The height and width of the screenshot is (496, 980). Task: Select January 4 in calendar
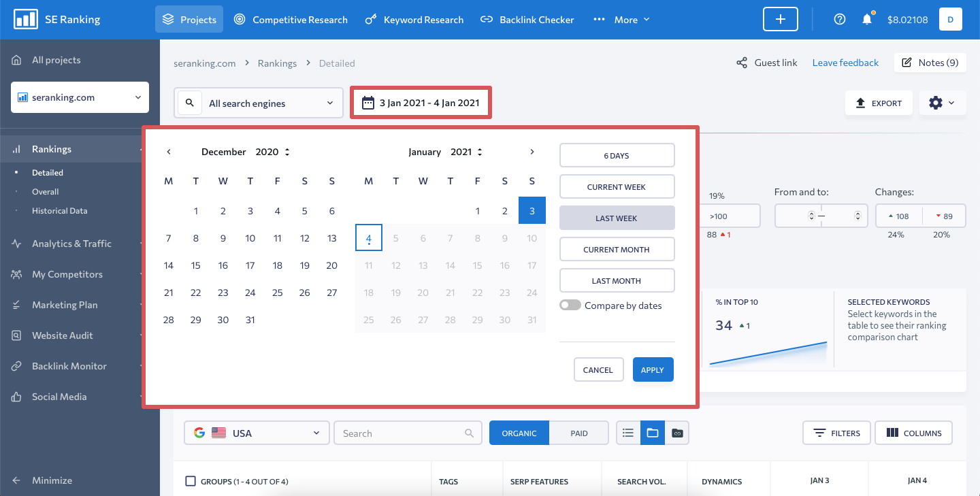coord(369,238)
